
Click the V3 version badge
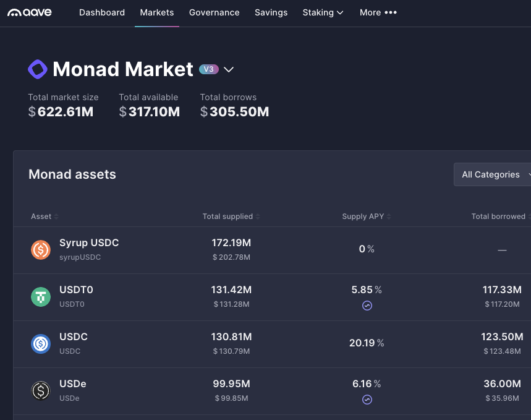[208, 69]
